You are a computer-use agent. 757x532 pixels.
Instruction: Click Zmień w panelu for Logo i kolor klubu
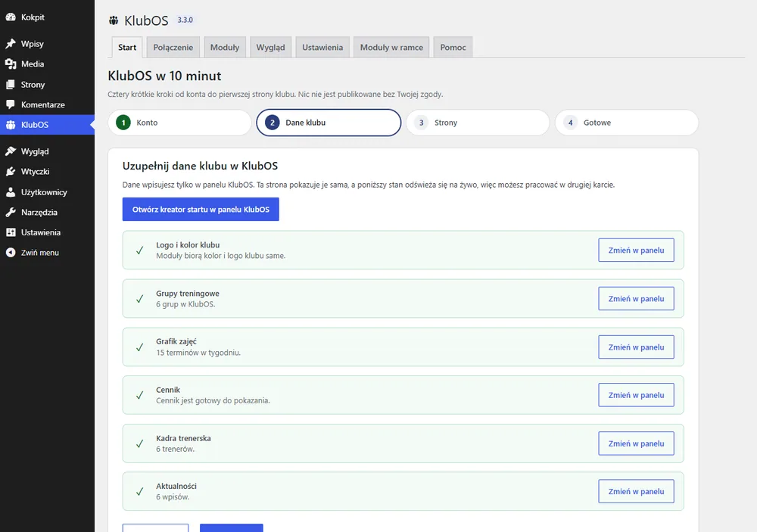point(637,250)
